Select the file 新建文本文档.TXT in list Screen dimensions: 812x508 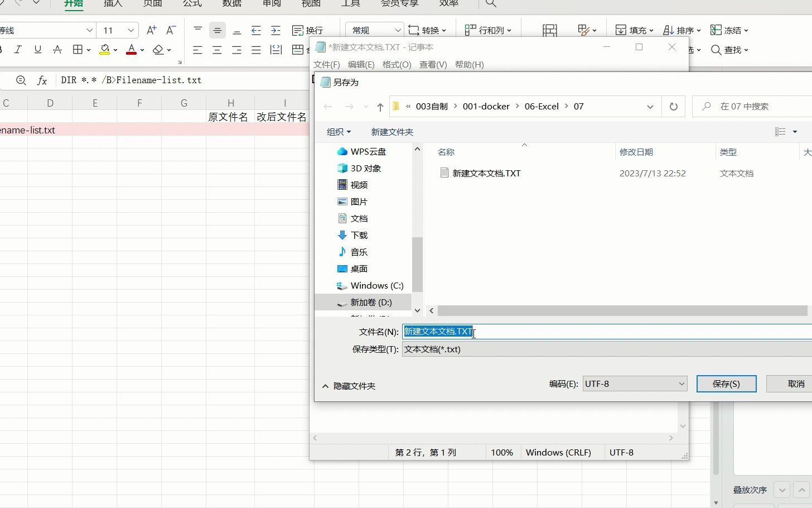pos(481,174)
